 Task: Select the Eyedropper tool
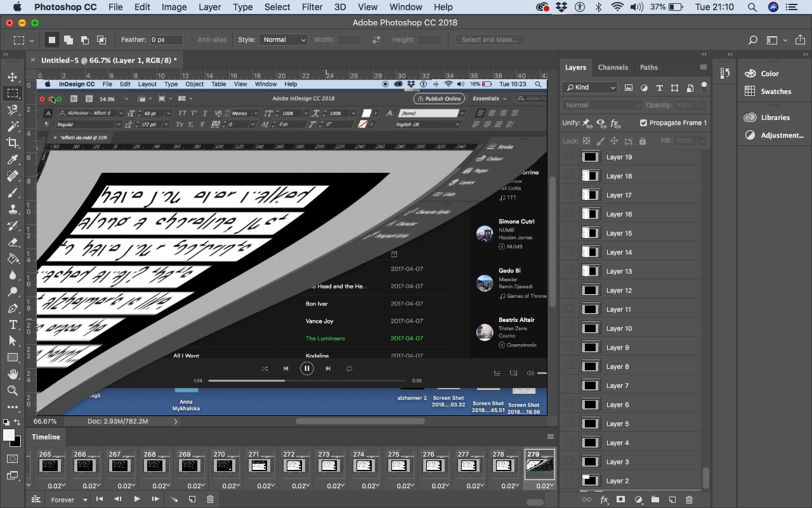[x=13, y=159]
